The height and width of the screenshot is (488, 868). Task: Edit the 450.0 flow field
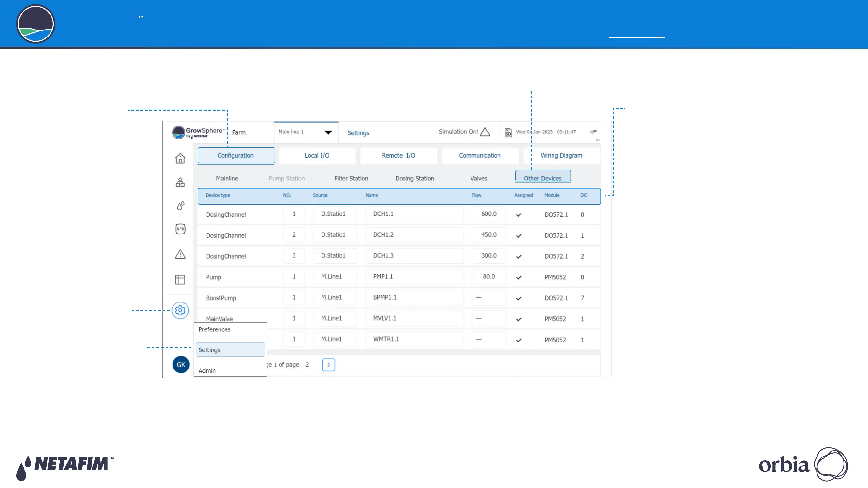pos(489,235)
